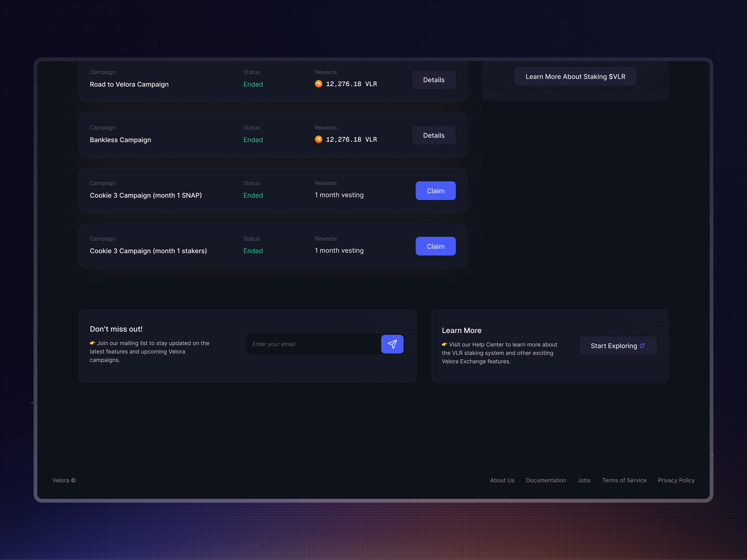Click external link icon beside Start Exploring
The height and width of the screenshot is (560, 747).
pos(642,346)
